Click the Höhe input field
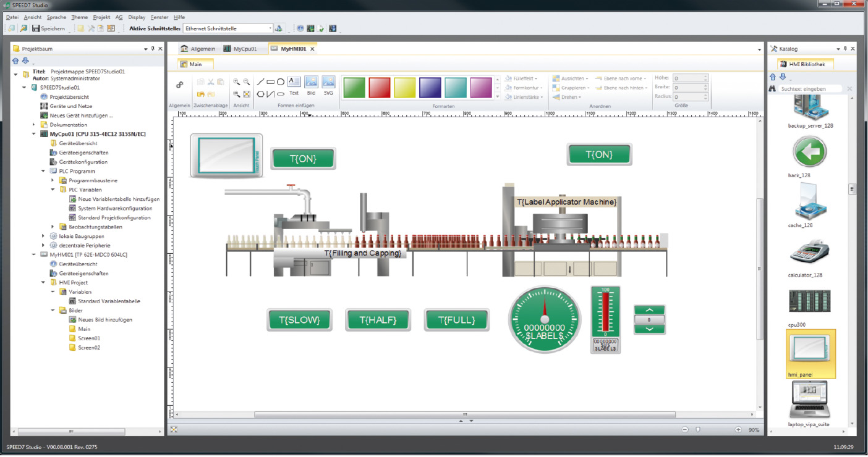This screenshot has height=457, width=868. 690,78
